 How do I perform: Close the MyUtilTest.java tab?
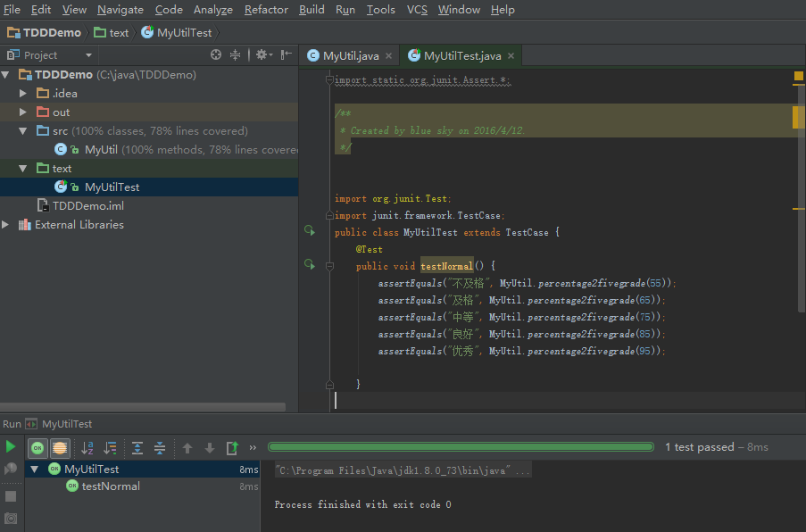[511, 55]
